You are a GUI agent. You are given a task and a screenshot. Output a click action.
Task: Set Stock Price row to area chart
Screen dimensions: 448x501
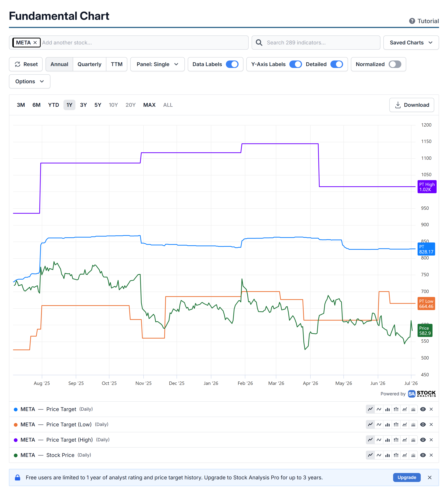point(405,455)
